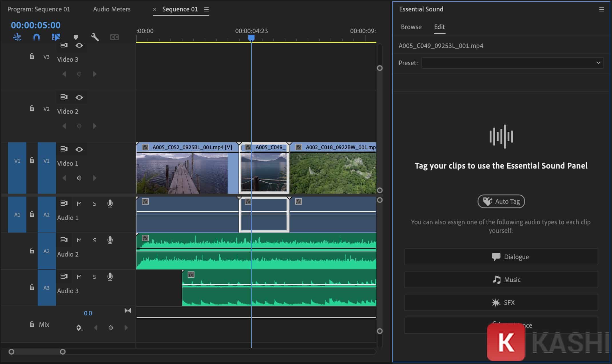
Task: Click the Auto Tag button
Action: (501, 201)
